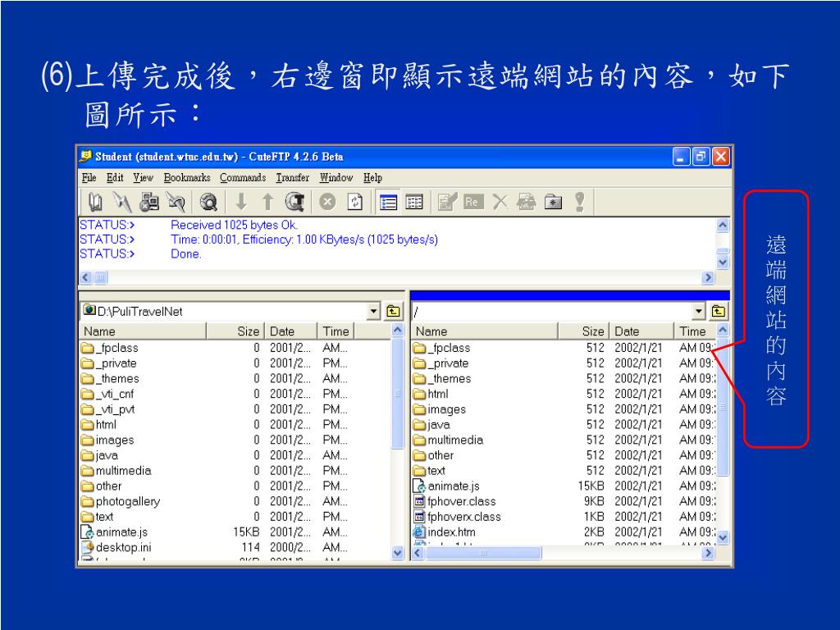Click the exclamation Help toolbar icon
Viewport: 840px width, 630px height.
[580, 202]
